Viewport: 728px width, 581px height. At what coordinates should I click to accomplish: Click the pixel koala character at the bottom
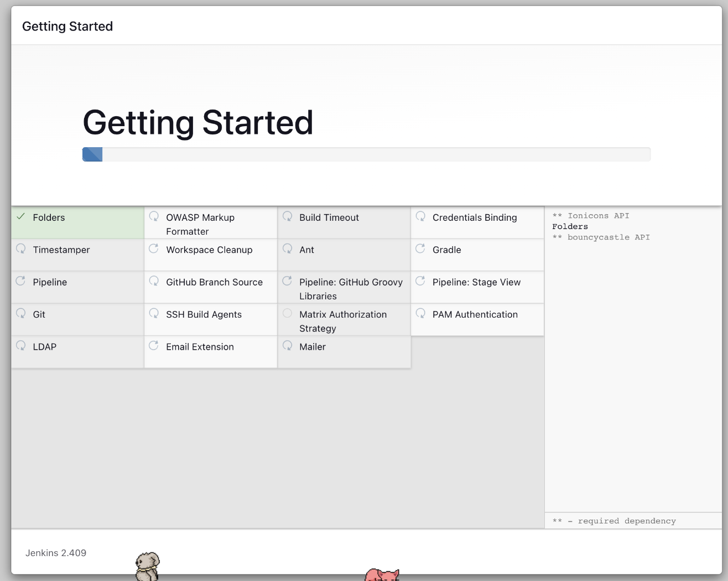coord(148,566)
